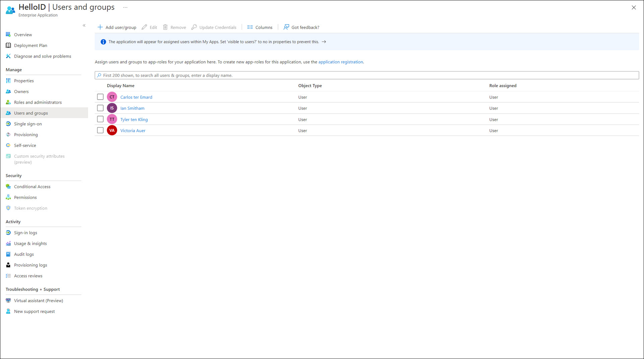Click the Roles and administrators icon
Viewport: 644px width, 359px height.
[8, 102]
